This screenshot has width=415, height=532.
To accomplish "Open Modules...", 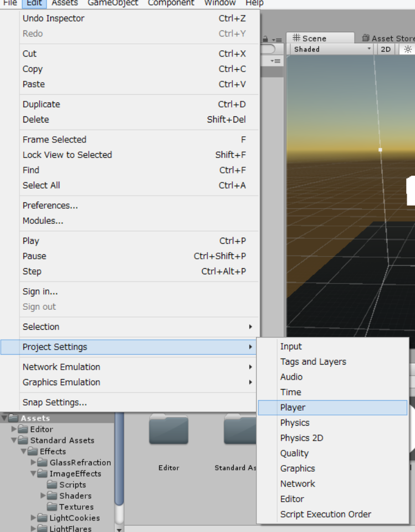I will [x=134, y=221].
